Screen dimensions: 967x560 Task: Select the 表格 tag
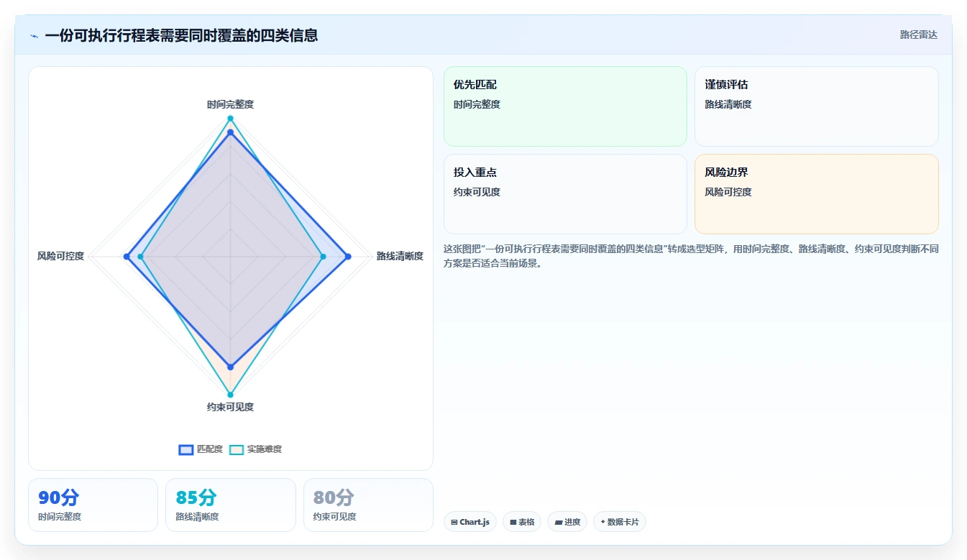coord(521,522)
